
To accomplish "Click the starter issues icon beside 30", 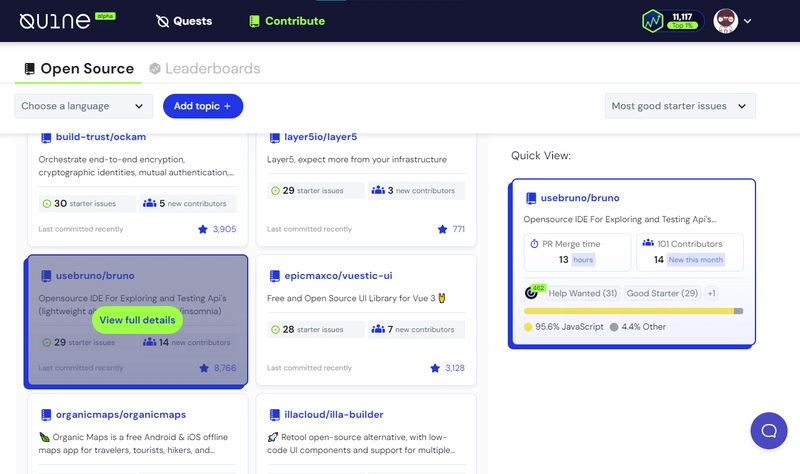I will point(46,204).
